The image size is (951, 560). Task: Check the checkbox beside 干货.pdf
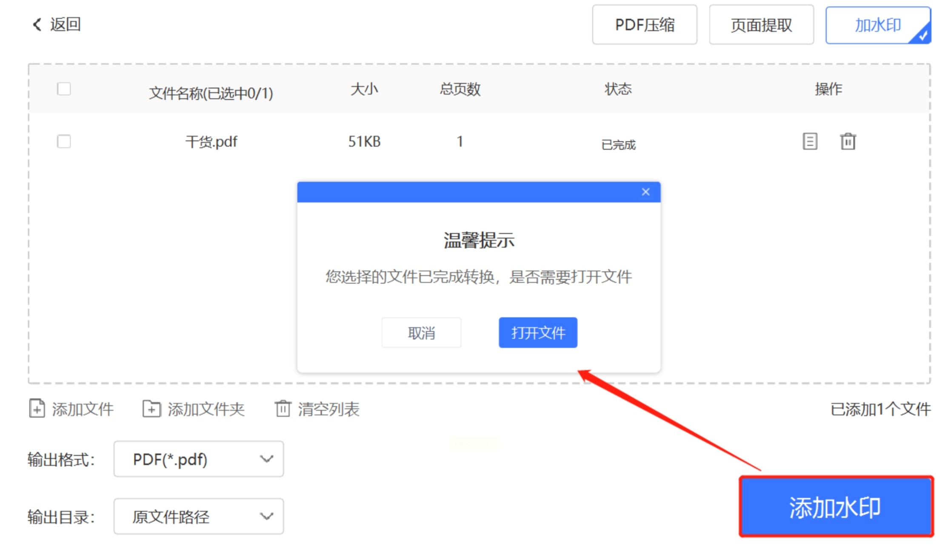(x=64, y=141)
